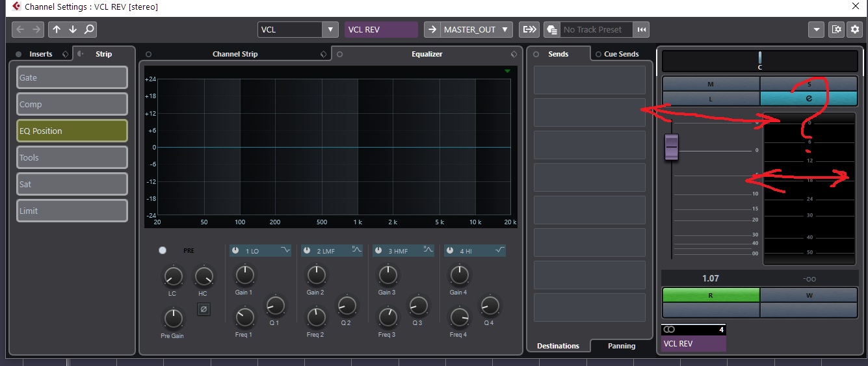Viewport: 868px width, 366px height.
Task: Bypass the Channel Strip section
Action: [148, 54]
